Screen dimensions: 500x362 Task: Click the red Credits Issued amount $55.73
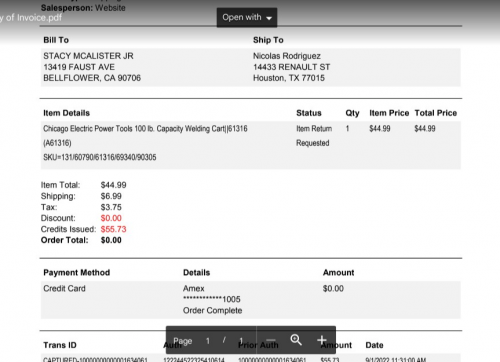tap(113, 229)
